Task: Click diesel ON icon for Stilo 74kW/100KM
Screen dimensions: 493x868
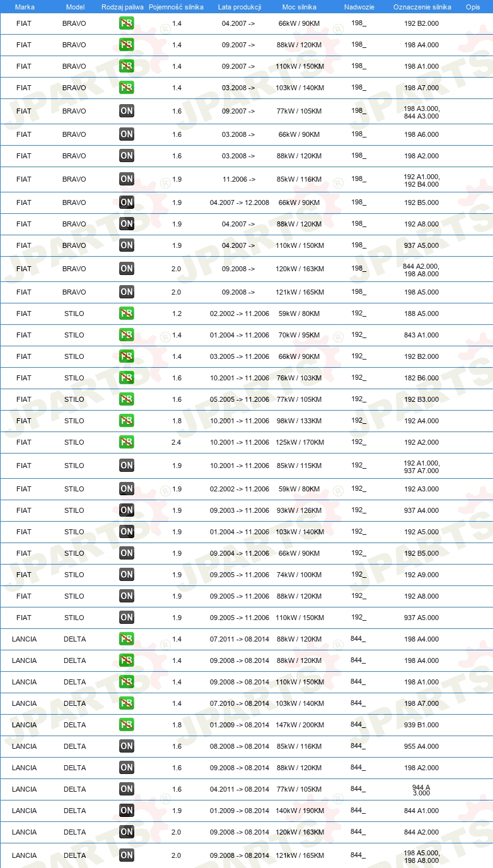Action: (x=127, y=575)
